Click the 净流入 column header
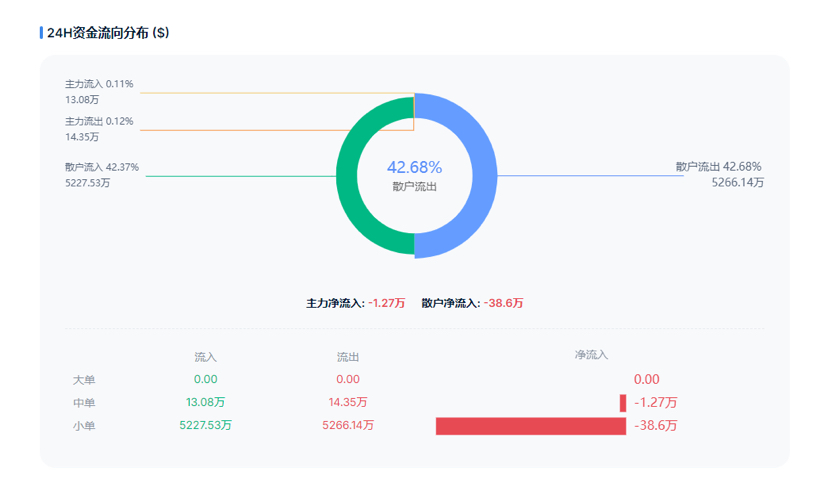The image size is (828, 487). click(591, 355)
